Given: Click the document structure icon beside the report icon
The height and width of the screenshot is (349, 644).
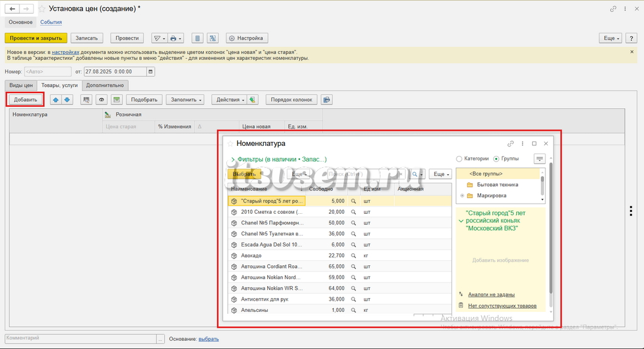Looking at the screenshot, I should [x=213, y=38].
